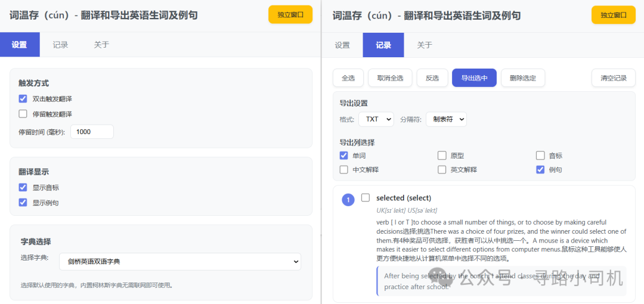Screen dimensions: 644x304
Task: Enable 双击触发翻译 checkbox
Action: click(23, 99)
